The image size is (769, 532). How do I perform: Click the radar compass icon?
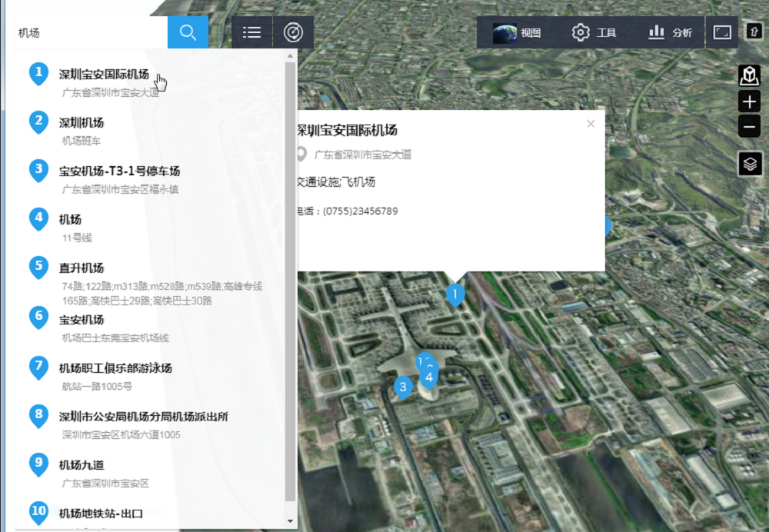coord(293,32)
